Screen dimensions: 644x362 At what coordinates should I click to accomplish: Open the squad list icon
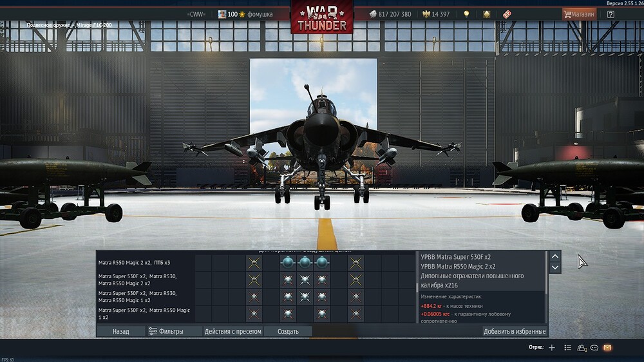click(567, 348)
